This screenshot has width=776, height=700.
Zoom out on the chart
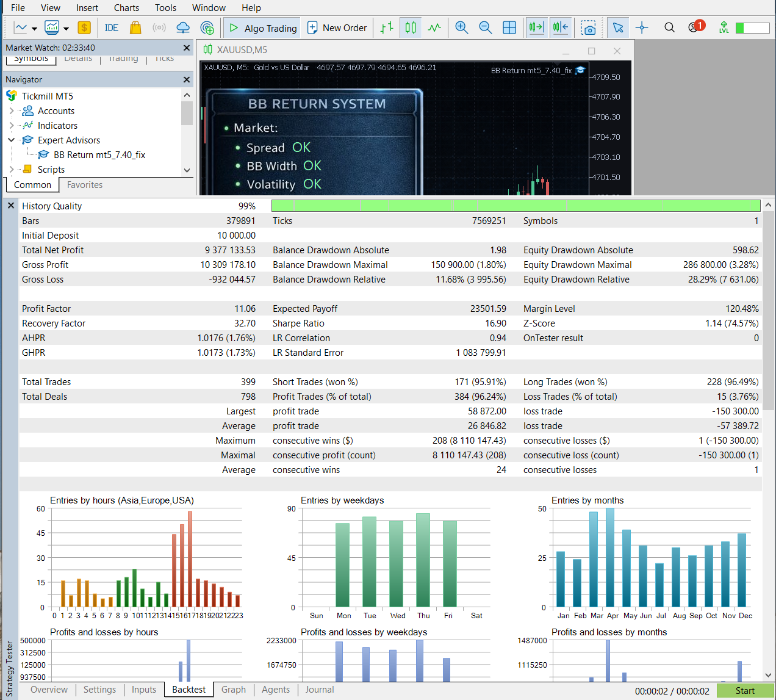coord(486,27)
